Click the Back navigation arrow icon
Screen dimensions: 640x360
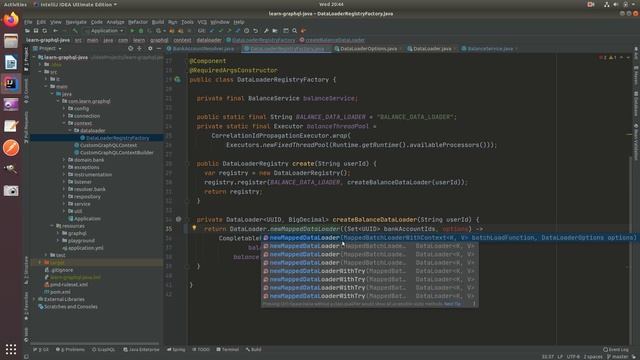point(56,31)
